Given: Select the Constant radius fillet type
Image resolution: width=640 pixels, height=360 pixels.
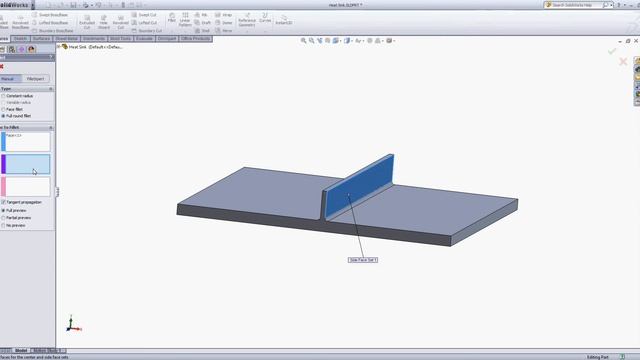Looking at the screenshot, I should [x=17, y=96].
